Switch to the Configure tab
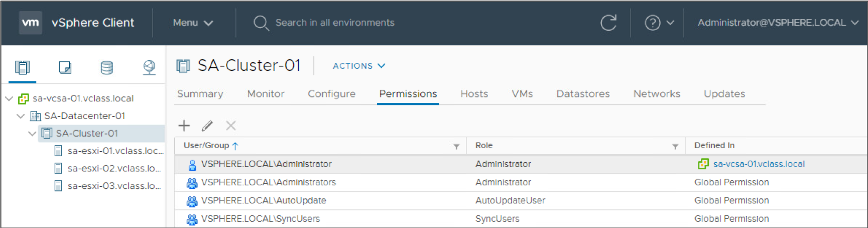The width and height of the screenshot is (868, 228). tap(331, 94)
